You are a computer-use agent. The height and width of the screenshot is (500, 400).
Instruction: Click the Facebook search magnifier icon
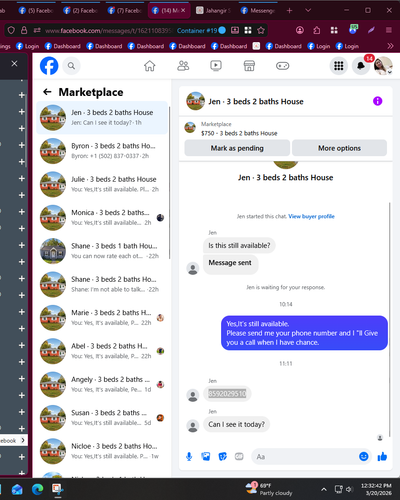pyautogui.click(x=71, y=66)
